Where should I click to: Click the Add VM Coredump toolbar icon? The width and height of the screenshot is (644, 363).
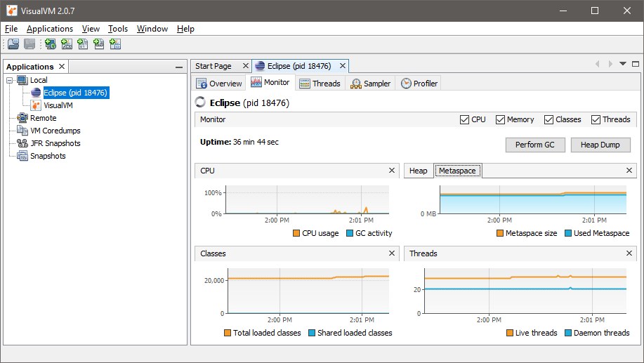point(83,44)
